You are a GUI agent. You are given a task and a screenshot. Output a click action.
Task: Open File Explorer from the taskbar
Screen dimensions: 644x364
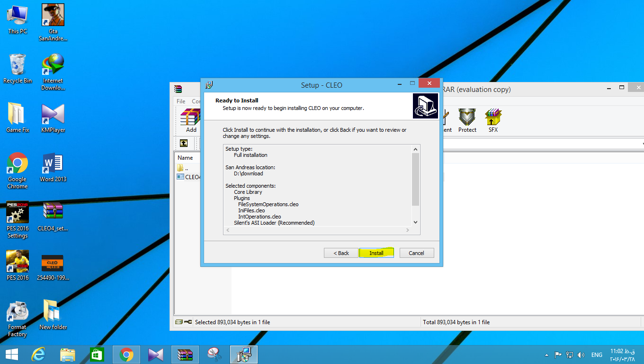[68, 355]
